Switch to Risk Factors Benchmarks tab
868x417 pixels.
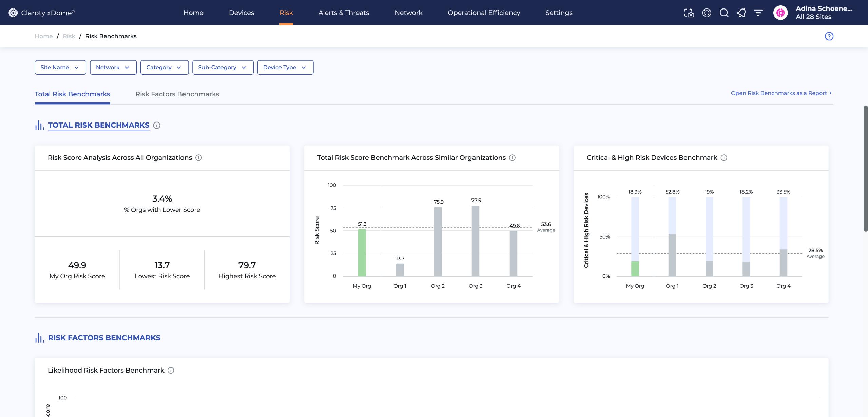click(x=177, y=94)
